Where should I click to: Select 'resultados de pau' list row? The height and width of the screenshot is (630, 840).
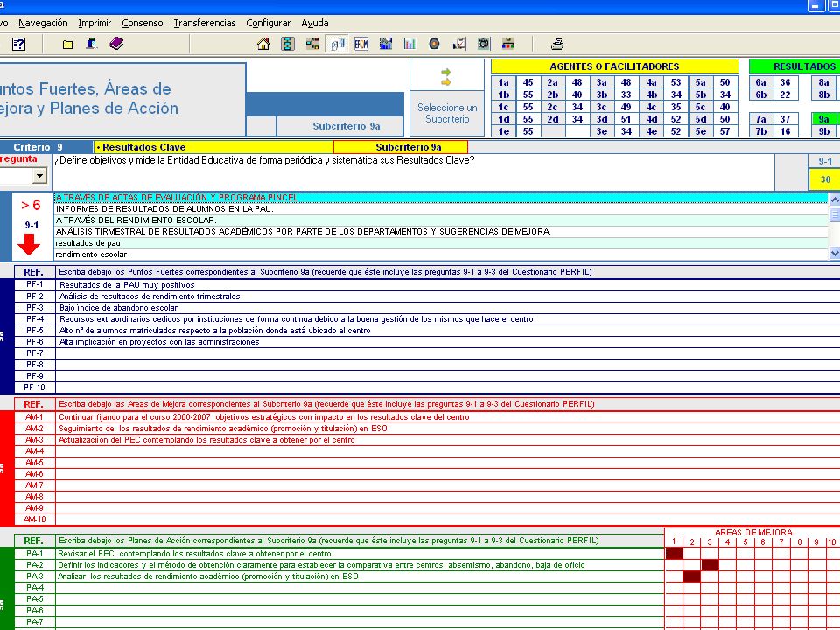(x=440, y=243)
